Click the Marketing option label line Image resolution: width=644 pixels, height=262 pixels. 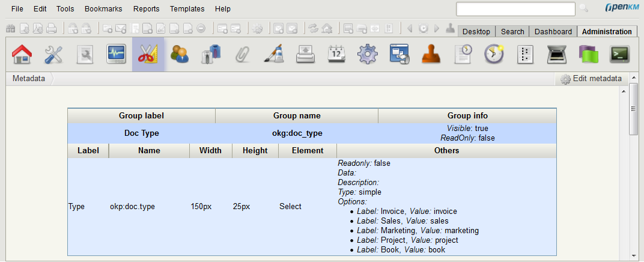[x=418, y=230]
